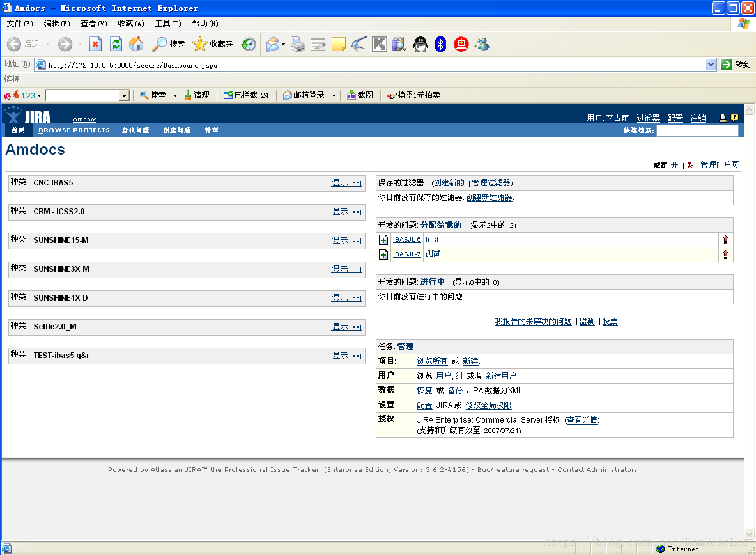The height and width of the screenshot is (555, 756).
Task: Open the toolbar search combo box arrow
Action: pyautogui.click(x=125, y=95)
